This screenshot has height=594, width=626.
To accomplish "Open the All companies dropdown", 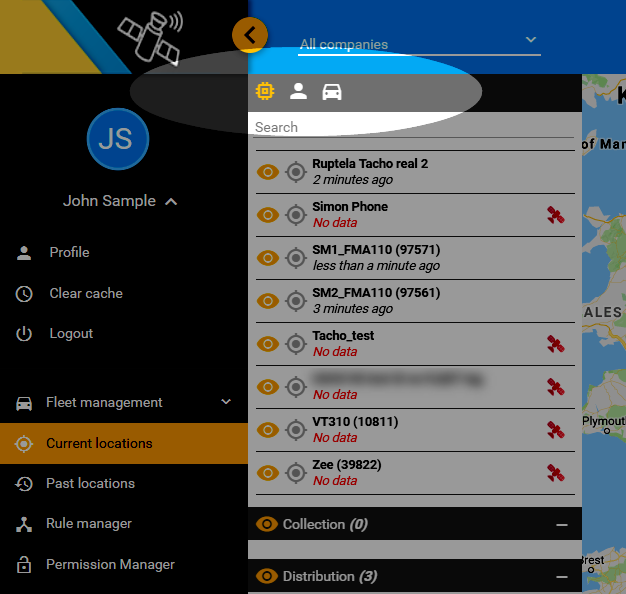I will [x=419, y=43].
